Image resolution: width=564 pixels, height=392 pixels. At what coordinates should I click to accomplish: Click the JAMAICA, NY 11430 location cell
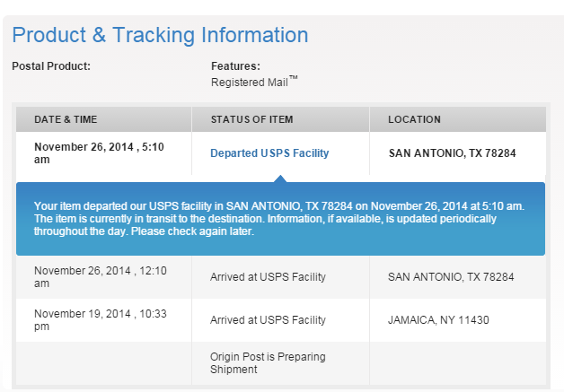(438, 320)
